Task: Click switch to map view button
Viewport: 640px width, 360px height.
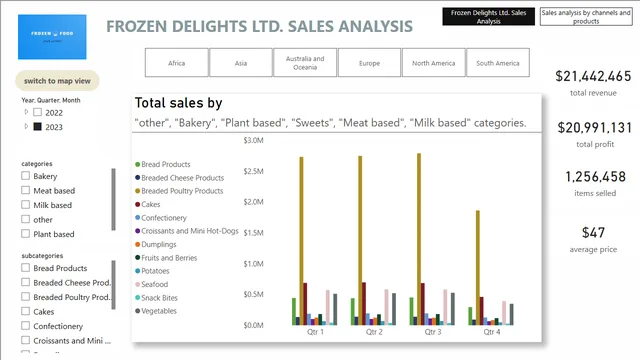Action: point(57,81)
